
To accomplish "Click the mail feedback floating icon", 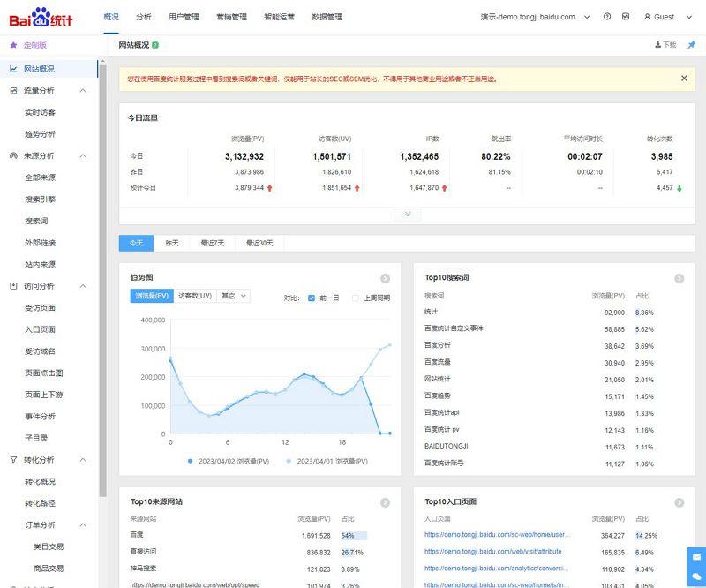I will (696, 557).
